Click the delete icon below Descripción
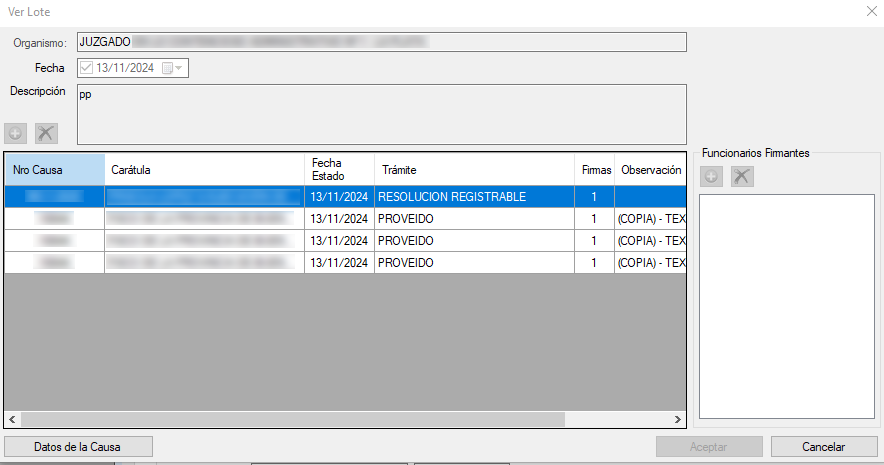The width and height of the screenshot is (884, 465). point(46,133)
